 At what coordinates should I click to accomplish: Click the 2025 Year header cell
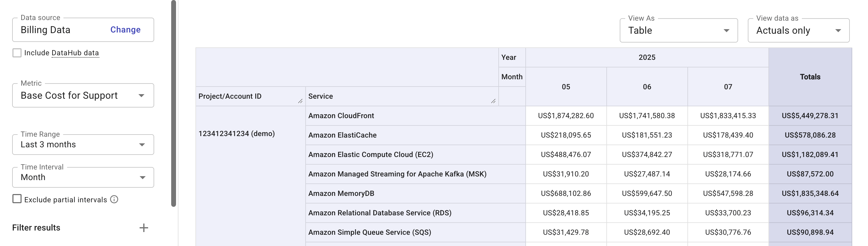coord(646,57)
